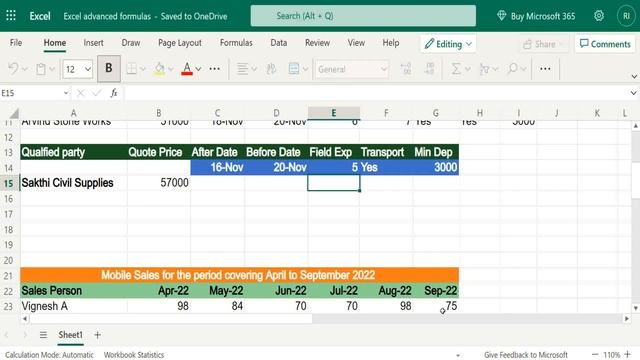Click the Paste clipboard icon
Screen dimensions: 640x360
point(41,69)
